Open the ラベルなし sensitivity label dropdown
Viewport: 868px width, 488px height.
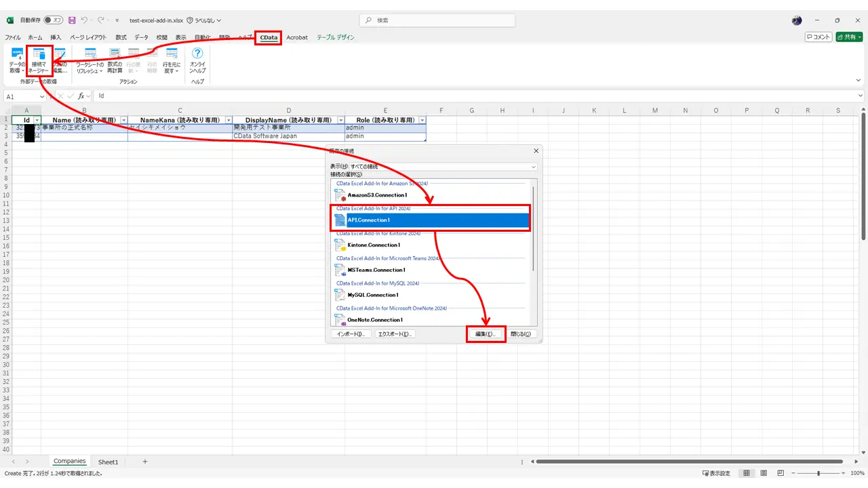point(203,20)
